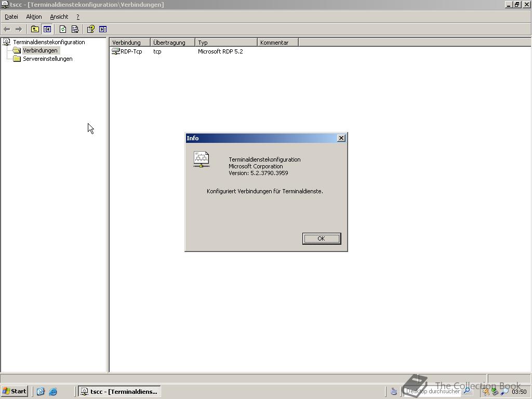Image resolution: width=532 pixels, height=399 pixels.
Task: Close the tscc main window
Action: click(x=527, y=4)
